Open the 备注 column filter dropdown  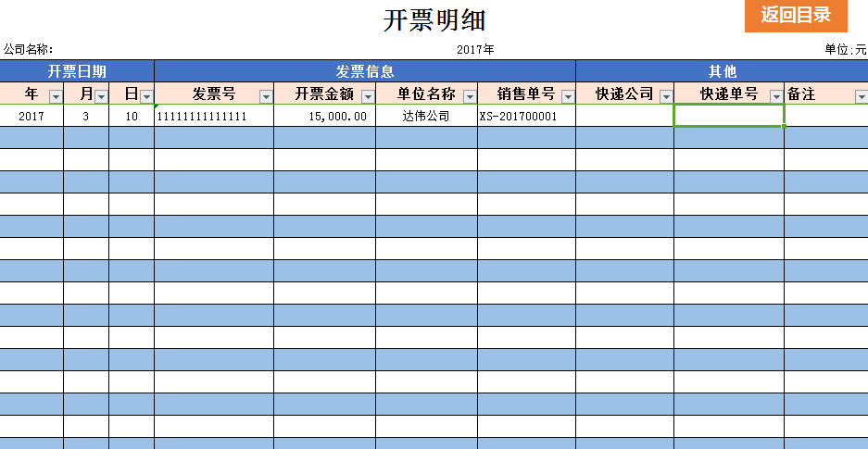tap(862, 97)
